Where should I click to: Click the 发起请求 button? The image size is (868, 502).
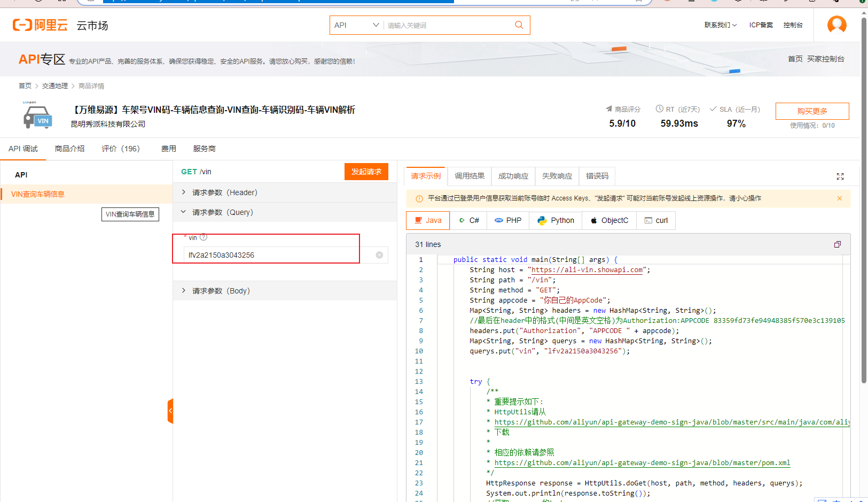(366, 172)
